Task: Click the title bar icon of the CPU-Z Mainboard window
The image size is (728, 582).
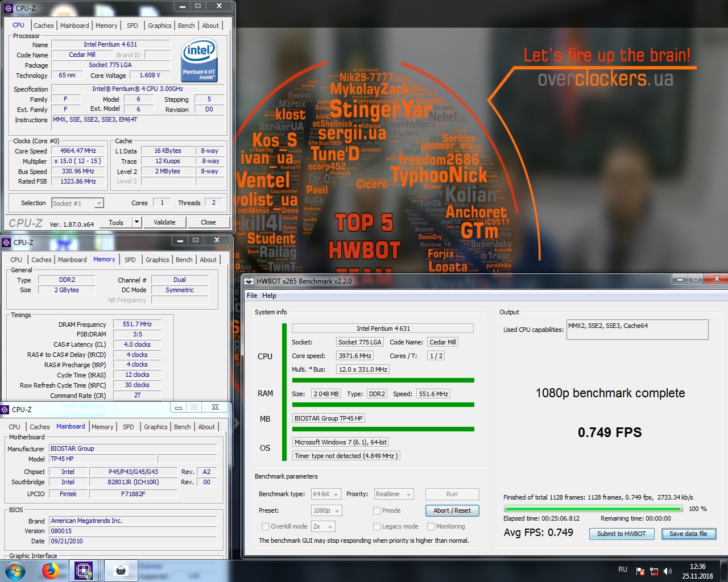Action: coord(5,410)
